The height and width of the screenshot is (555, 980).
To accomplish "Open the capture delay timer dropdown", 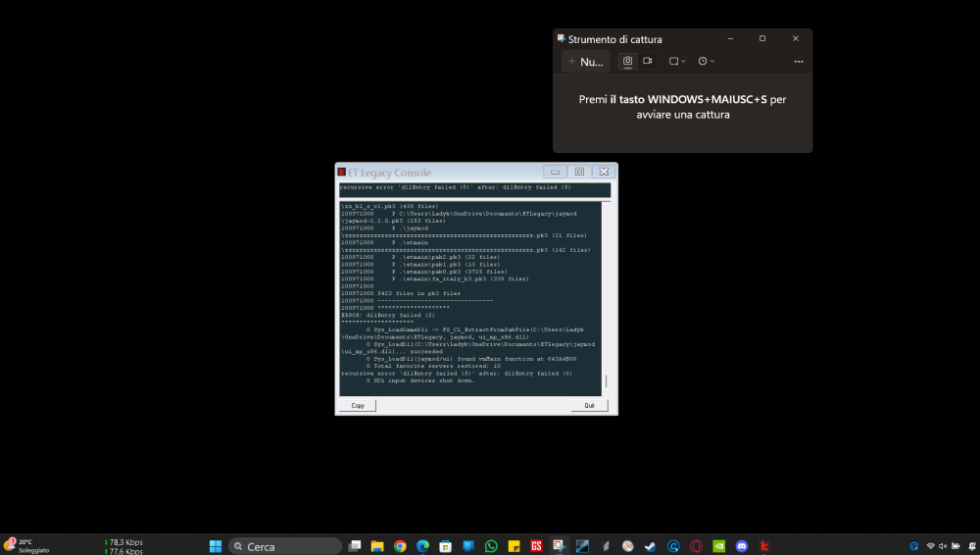I will pos(707,61).
